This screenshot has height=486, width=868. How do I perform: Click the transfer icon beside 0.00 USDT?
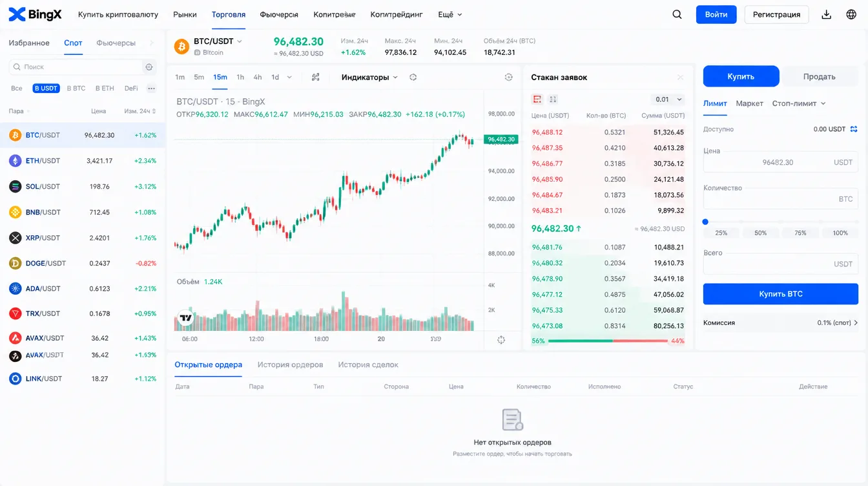point(854,129)
